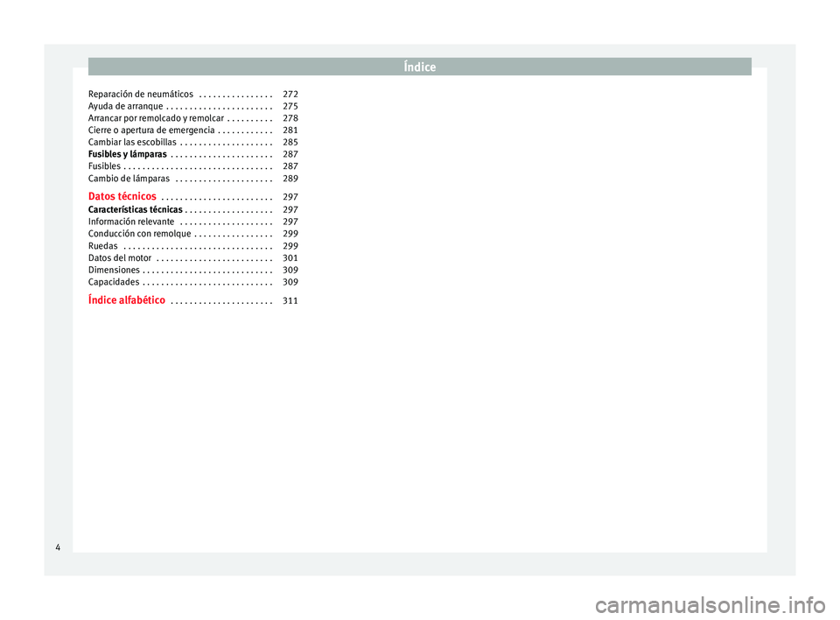The image size is (840, 620).
Task: Go to Datos del motor section
Action: coord(121,259)
